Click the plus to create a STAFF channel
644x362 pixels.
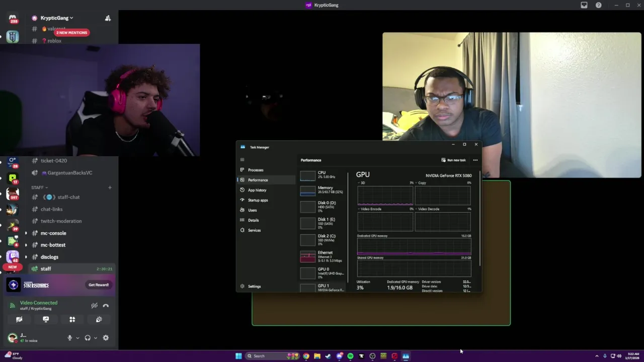point(110,188)
